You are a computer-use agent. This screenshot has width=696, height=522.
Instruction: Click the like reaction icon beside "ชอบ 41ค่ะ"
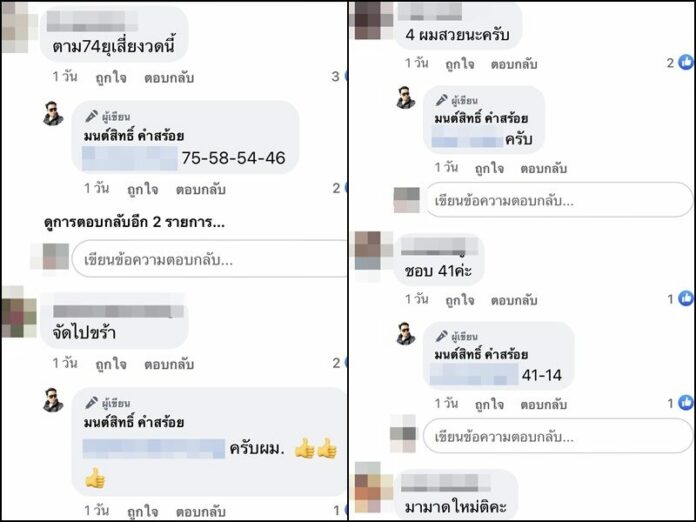(686, 299)
